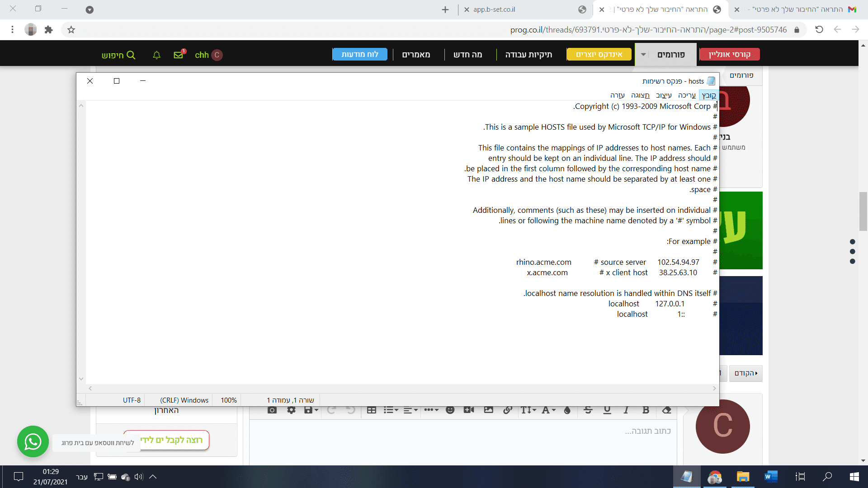The image size is (868, 488).
Task: Open the WhatsApp chat bubble
Action: click(33, 441)
